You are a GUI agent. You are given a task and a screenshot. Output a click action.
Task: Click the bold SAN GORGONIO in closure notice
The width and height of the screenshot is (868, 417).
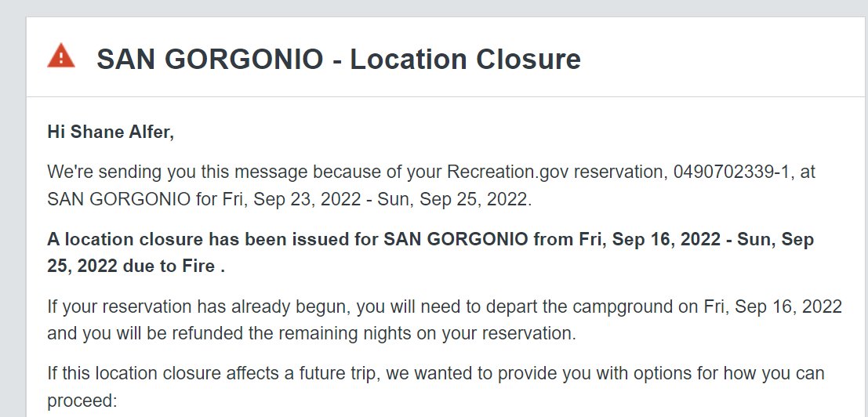coord(456,240)
